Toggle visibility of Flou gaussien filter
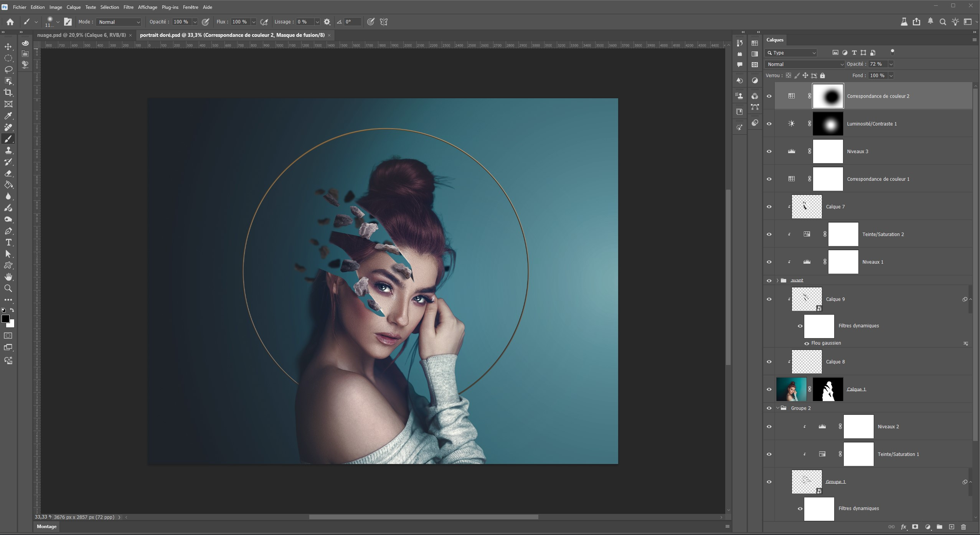 (x=807, y=343)
